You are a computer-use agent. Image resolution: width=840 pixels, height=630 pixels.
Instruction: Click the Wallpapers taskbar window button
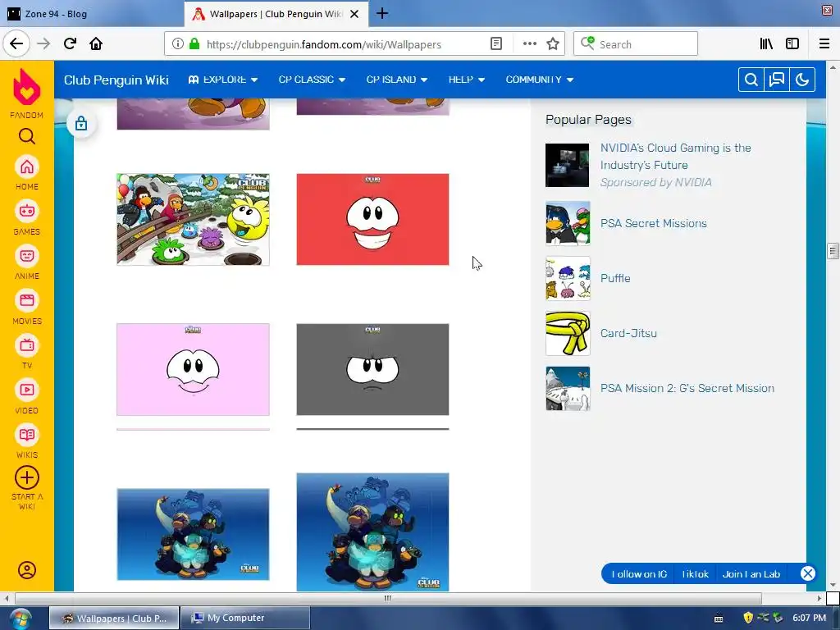pyautogui.click(x=114, y=618)
